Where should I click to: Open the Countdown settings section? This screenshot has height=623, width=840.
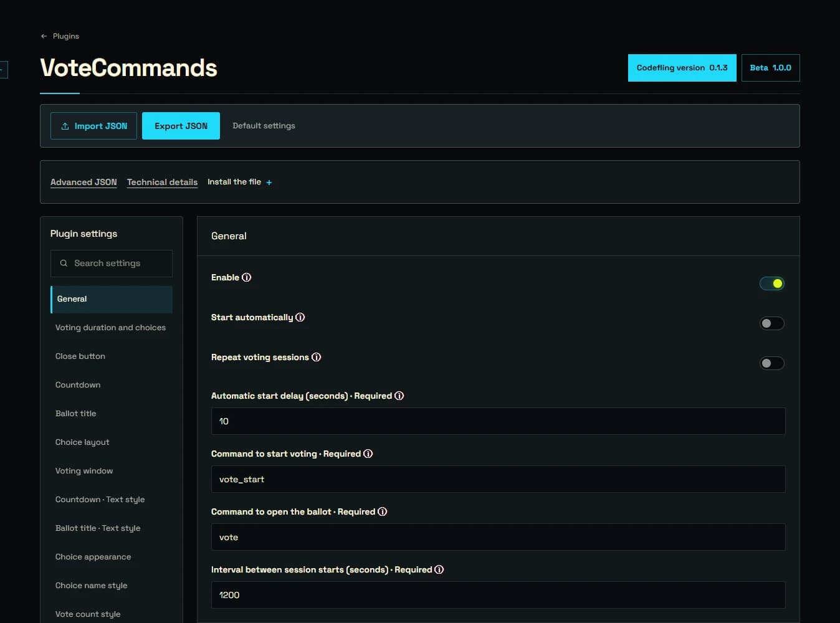112,385
